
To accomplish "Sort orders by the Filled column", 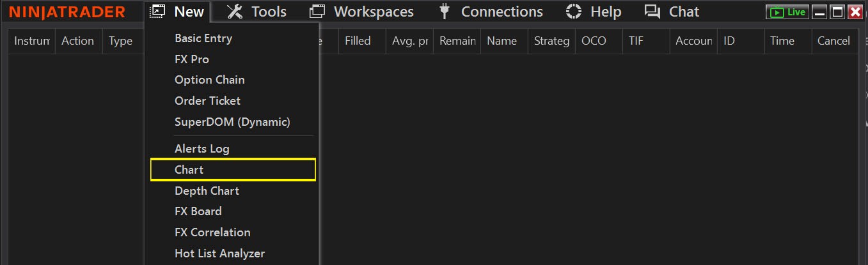I will [x=358, y=41].
